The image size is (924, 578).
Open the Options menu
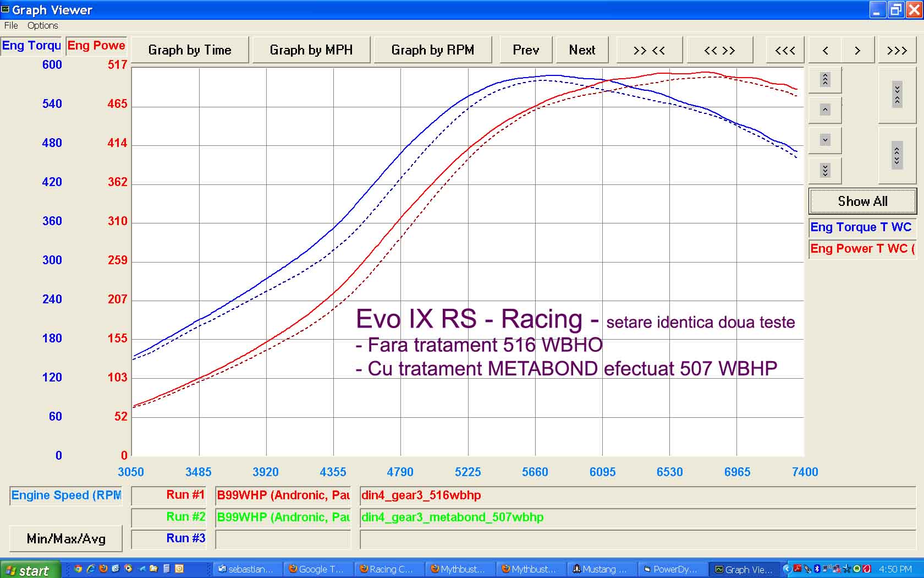coord(43,25)
